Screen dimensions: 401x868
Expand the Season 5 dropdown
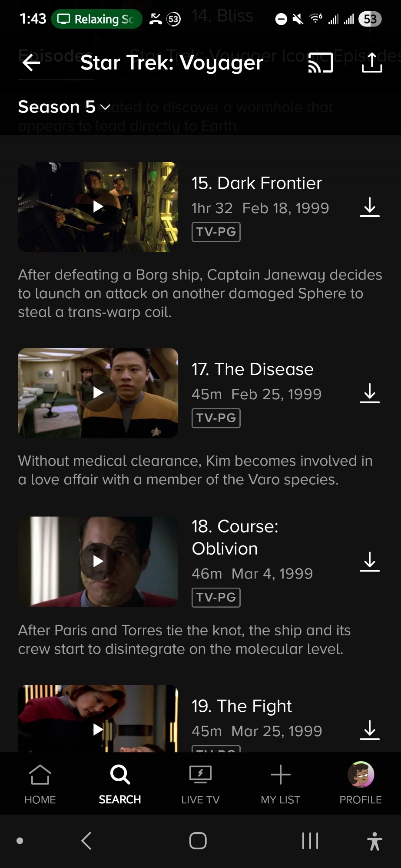[x=64, y=107]
